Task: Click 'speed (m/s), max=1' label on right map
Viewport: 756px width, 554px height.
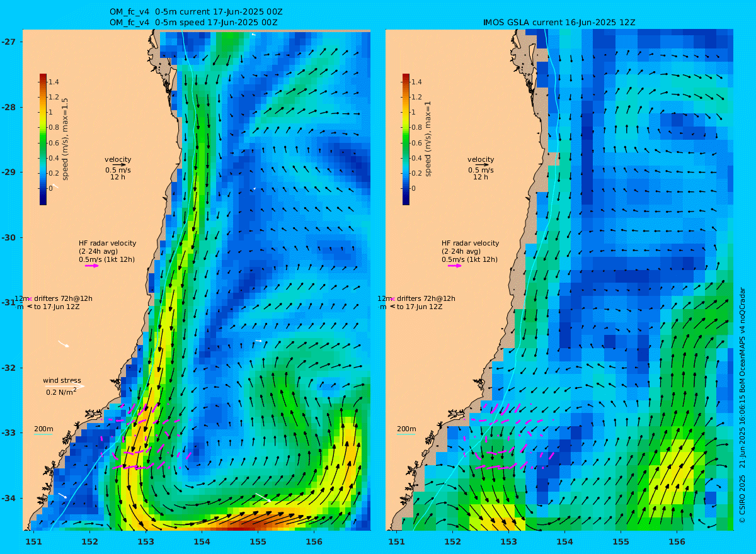Action: [428, 139]
